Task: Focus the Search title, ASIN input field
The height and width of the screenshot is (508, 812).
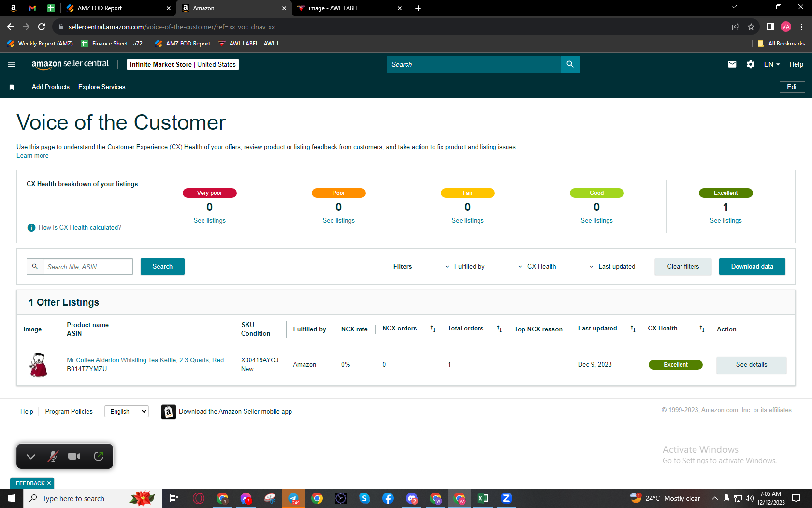Action: click(88, 267)
